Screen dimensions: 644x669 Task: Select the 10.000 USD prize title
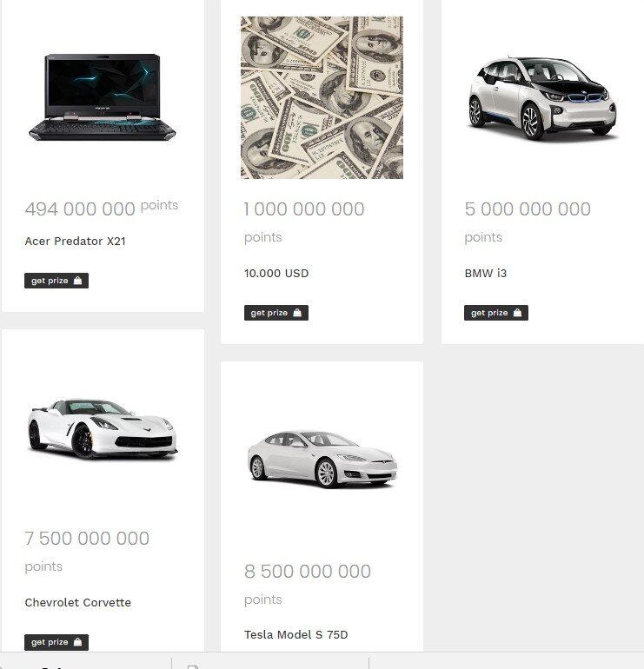276,273
